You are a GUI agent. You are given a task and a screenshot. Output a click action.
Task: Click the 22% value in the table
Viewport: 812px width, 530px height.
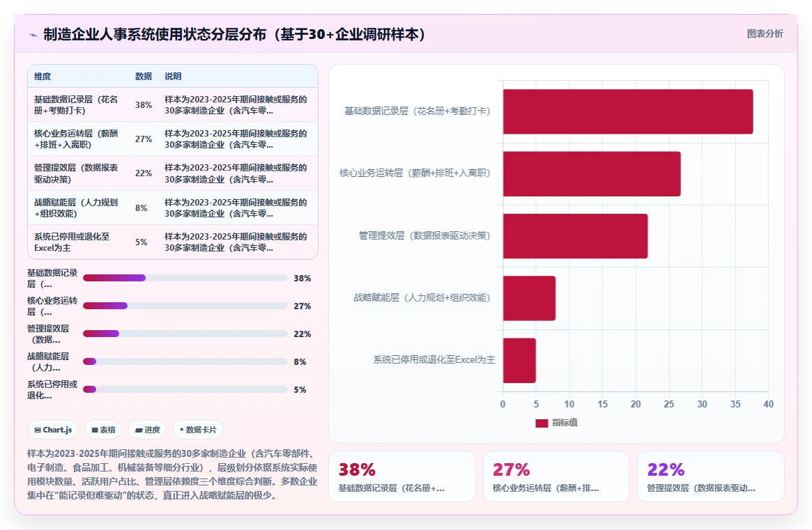(144, 173)
